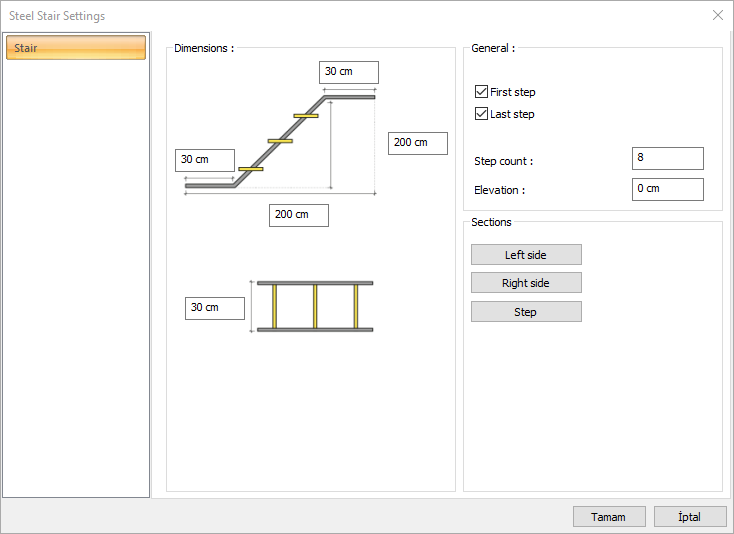Screen dimensions: 734x534
Task: Click the bottom landing 30 cm field
Action: pyautogui.click(x=205, y=160)
